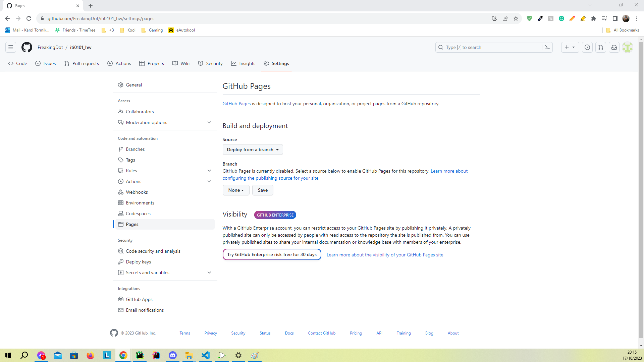This screenshot has height=362, width=644.
Task: Toggle the browser side panel icon
Action: coord(615,18)
